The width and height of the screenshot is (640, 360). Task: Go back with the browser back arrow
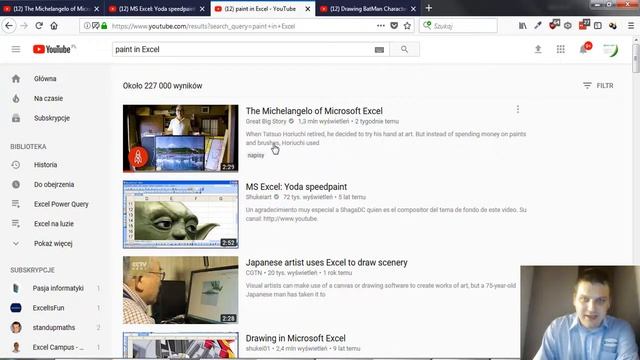point(9,26)
